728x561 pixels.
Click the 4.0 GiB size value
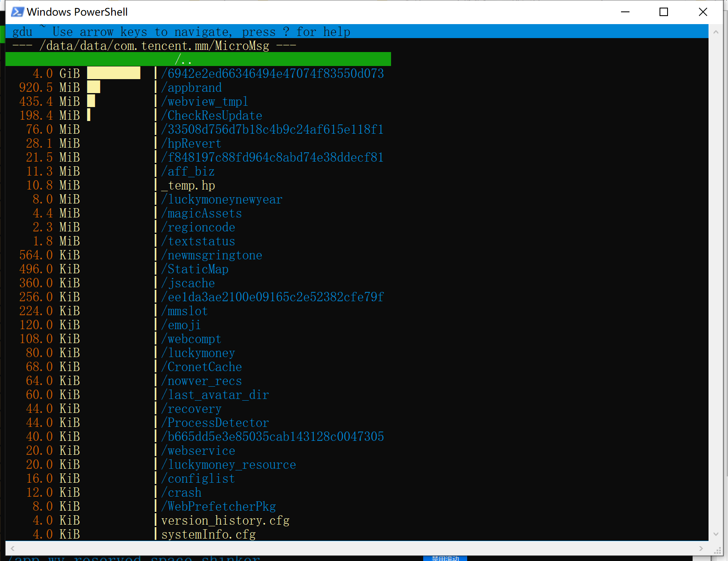[x=56, y=73]
